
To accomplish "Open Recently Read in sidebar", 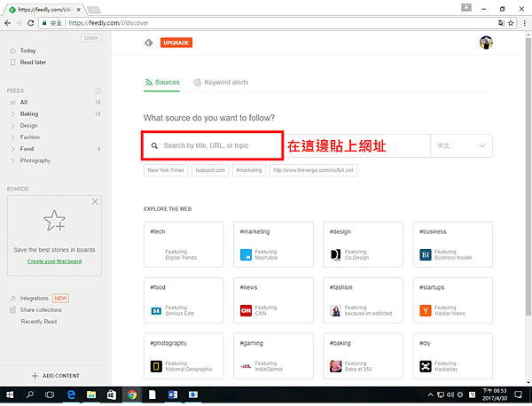I will click(x=39, y=322).
